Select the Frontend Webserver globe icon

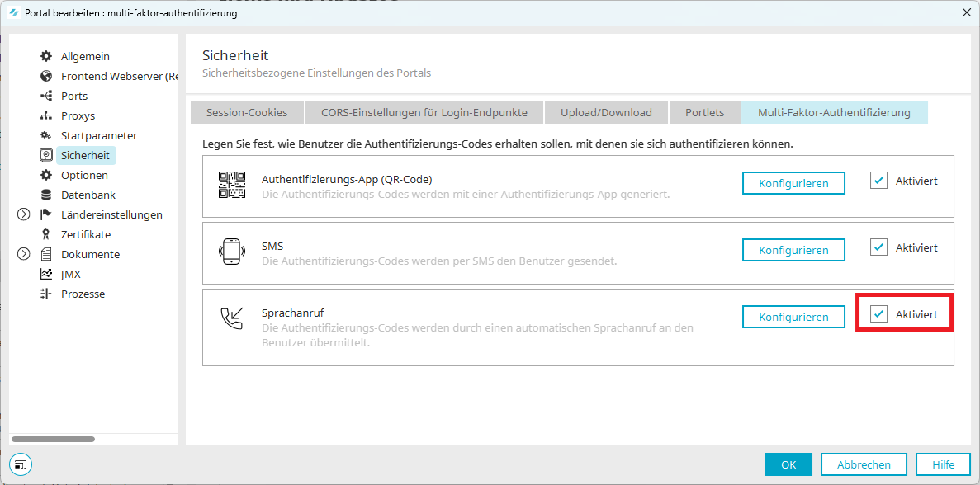pyautogui.click(x=46, y=76)
